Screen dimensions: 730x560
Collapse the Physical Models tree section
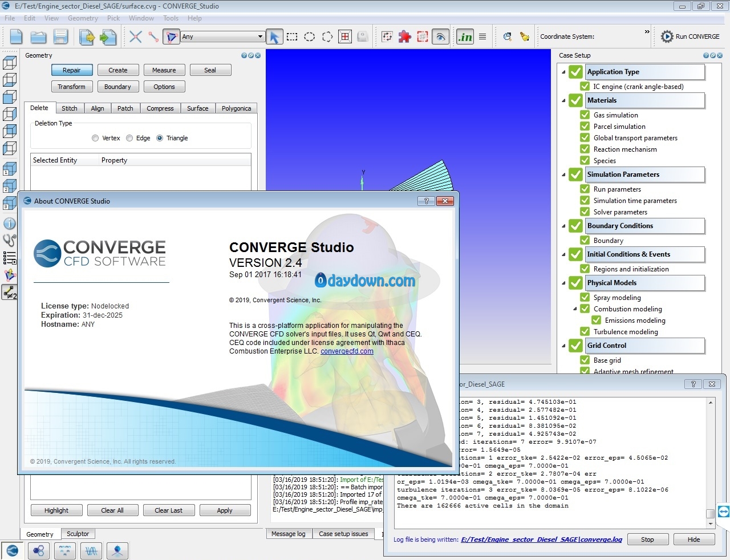point(563,283)
